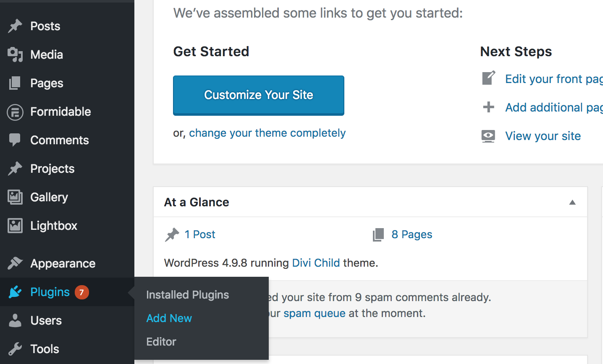The height and width of the screenshot is (364, 603).
Task: Select the Formidable circular logo icon
Action: point(15,112)
